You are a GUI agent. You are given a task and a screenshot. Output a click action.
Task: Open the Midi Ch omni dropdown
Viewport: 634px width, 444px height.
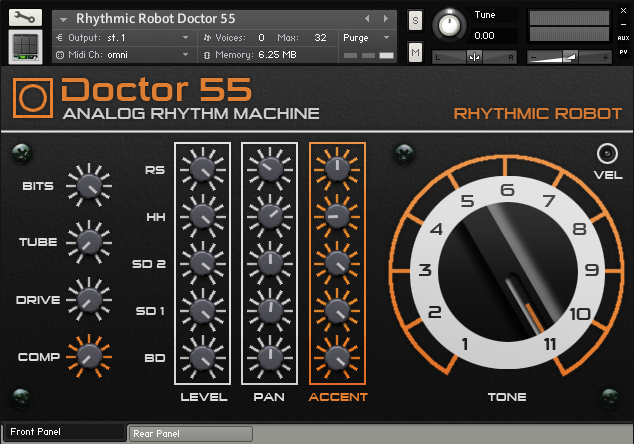[125, 55]
